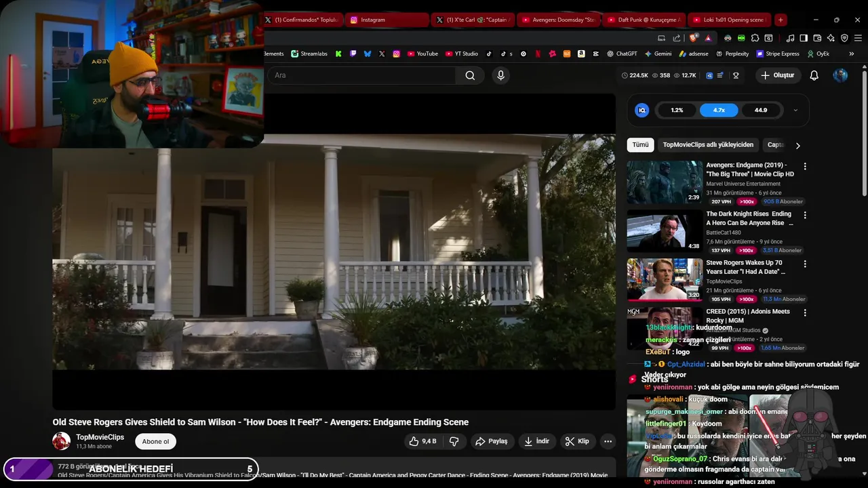Click the house porch video player

(334, 251)
